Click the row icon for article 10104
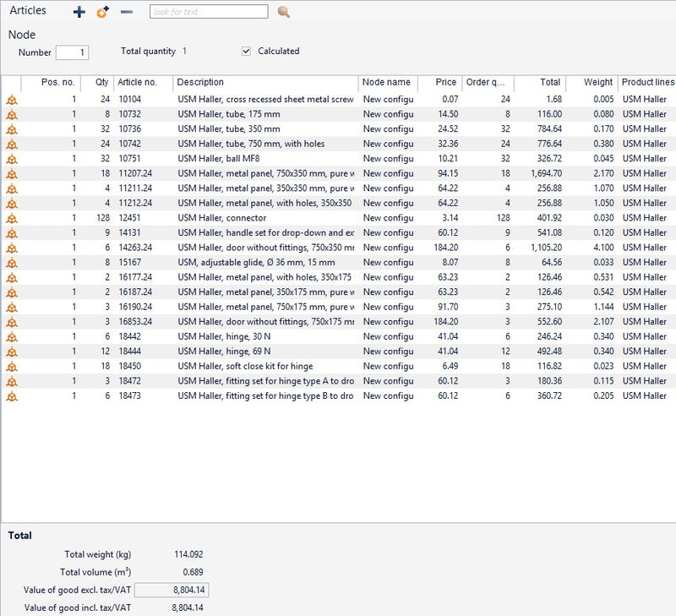The height and width of the screenshot is (616, 676). (12, 100)
